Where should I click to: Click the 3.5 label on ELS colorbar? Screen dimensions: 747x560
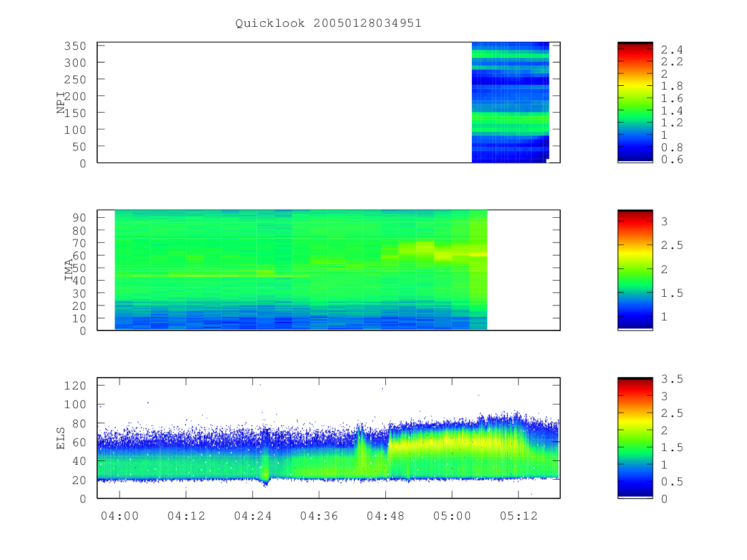(672, 379)
